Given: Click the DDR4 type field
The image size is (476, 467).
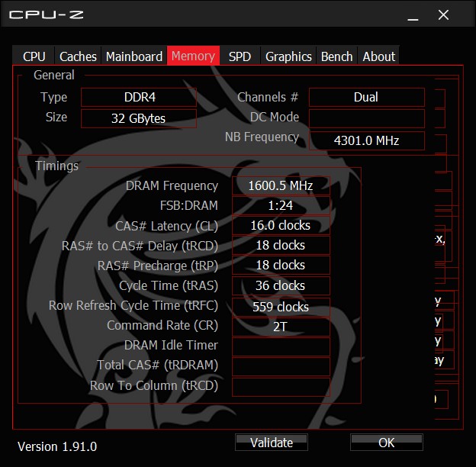Looking at the screenshot, I should [x=139, y=97].
